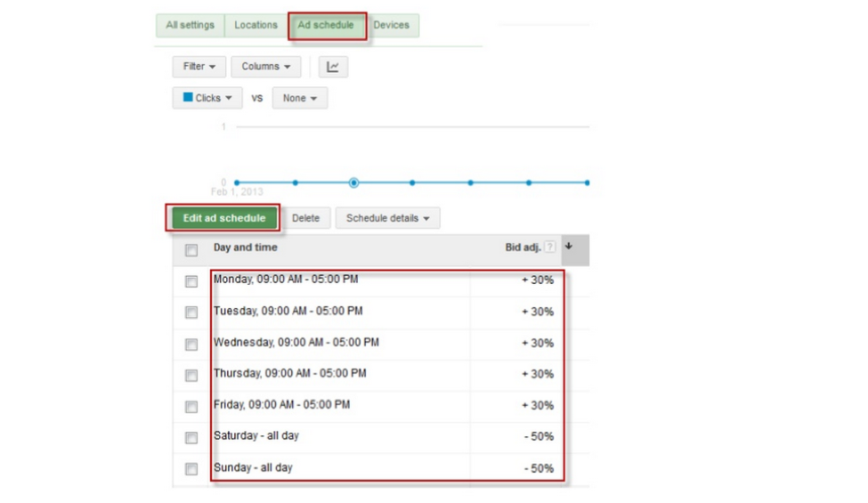Viewport: 868px width, 503px height.
Task: Check the Thursday 09:00 AM row checkbox
Action: point(191,376)
